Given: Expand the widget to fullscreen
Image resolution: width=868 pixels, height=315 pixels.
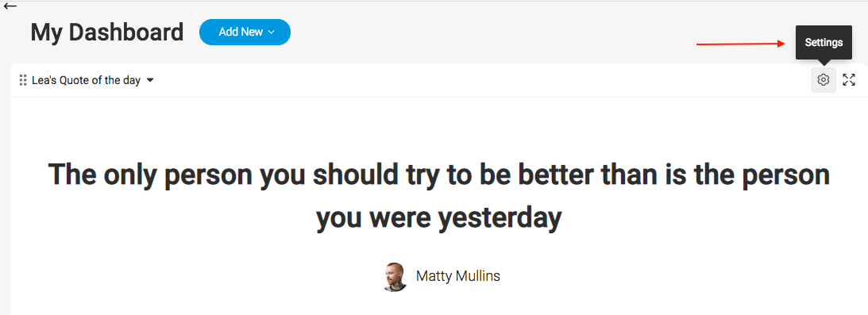Looking at the screenshot, I should click(x=849, y=80).
